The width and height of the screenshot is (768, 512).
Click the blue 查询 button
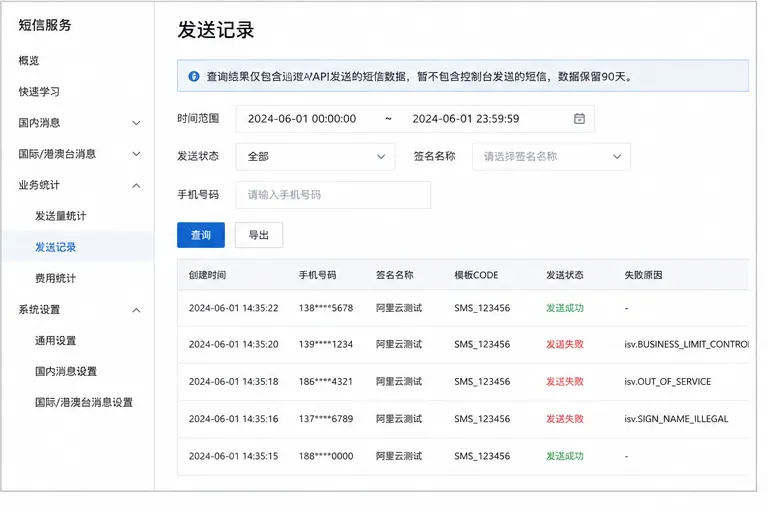201,235
